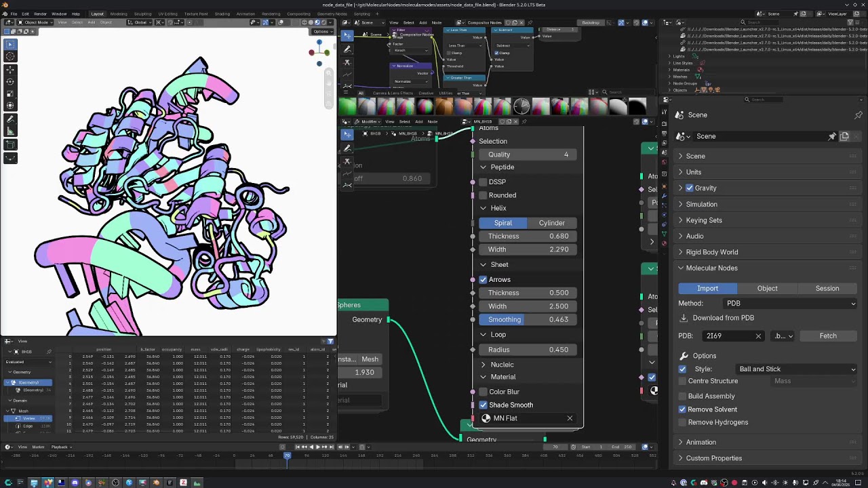Collapse the Helix section

click(x=484, y=208)
